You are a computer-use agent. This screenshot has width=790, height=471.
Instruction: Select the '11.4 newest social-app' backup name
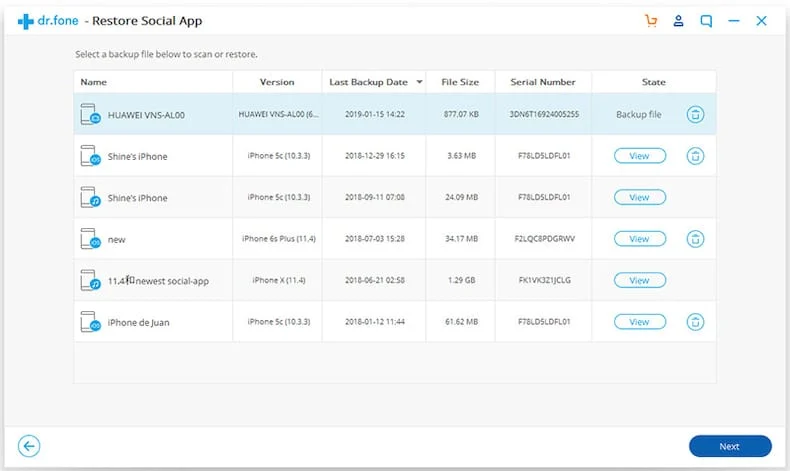(x=158, y=281)
